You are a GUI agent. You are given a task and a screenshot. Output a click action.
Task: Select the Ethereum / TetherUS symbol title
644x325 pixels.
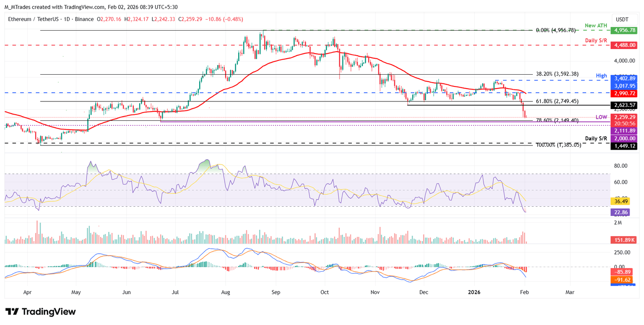point(30,19)
